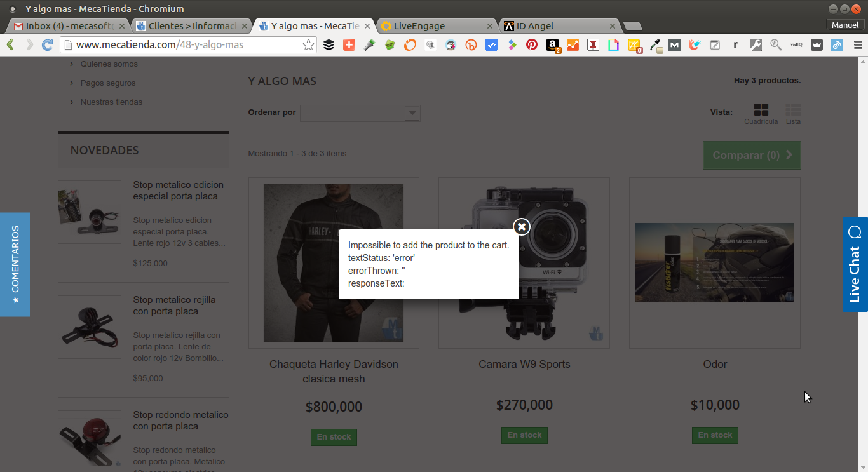Image resolution: width=868 pixels, height=472 pixels.
Task: Click Stop metalico rejilla thumbnail
Action: 90,327
